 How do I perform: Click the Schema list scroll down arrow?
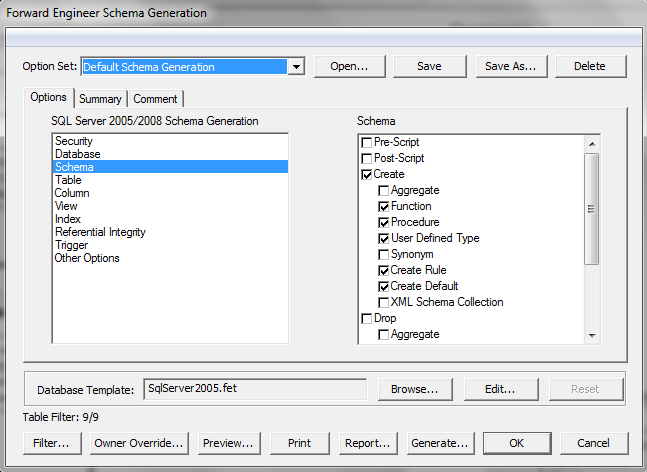[592, 335]
